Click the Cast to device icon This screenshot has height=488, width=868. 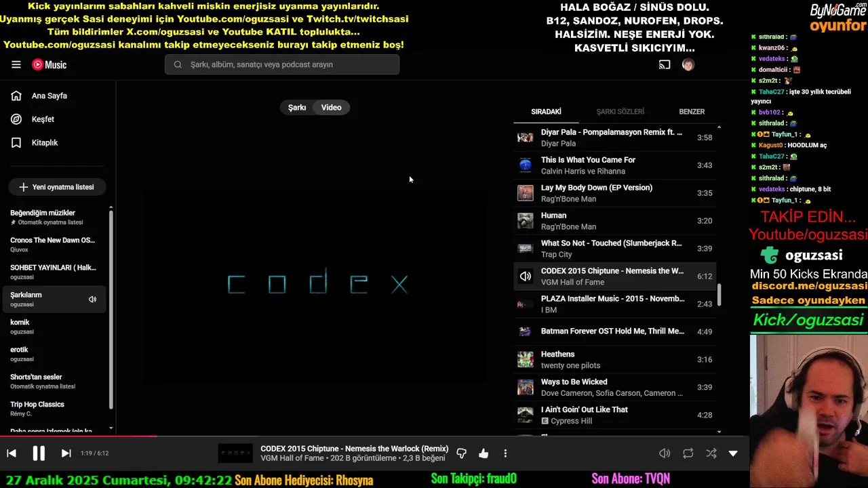(x=665, y=64)
